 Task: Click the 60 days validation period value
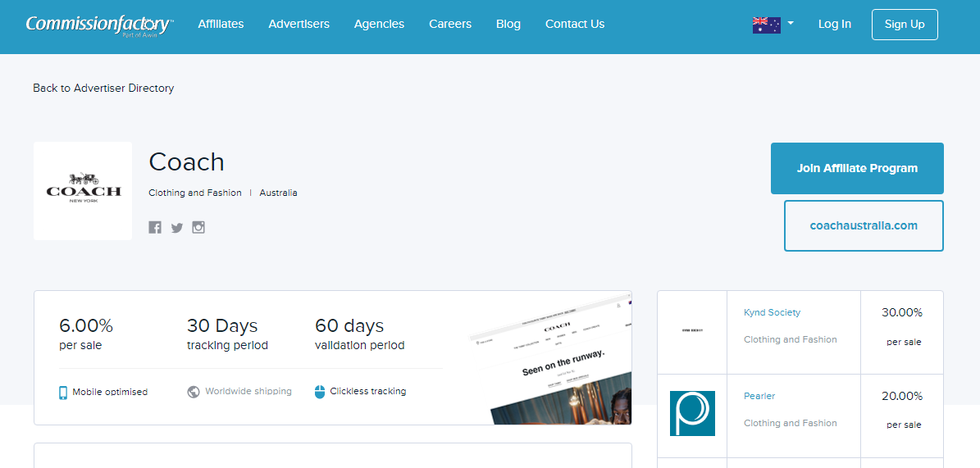pyautogui.click(x=349, y=325)
